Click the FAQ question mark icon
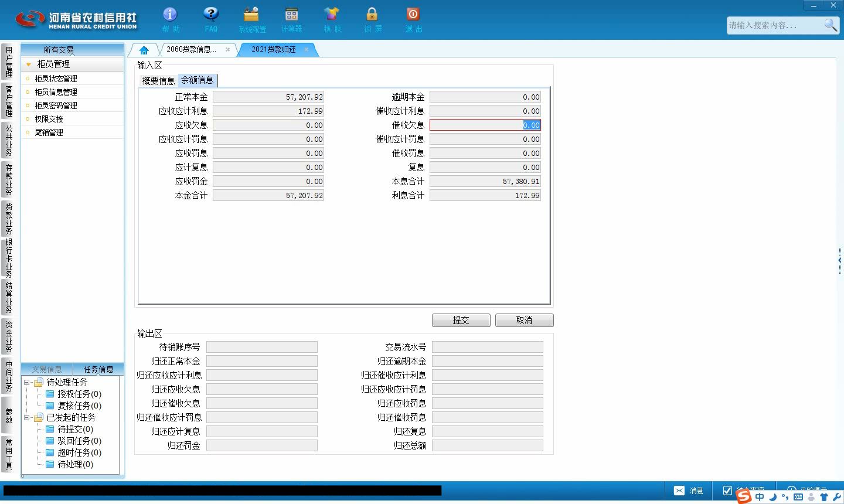844x504 pixels. click(x=211, y=14)
